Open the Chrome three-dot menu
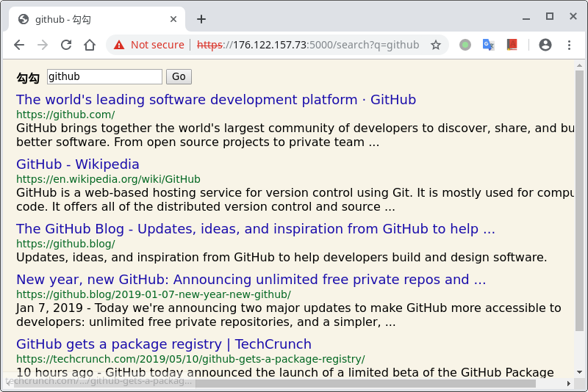The width and height of the screenshot is (588, 392). point(569,45)
